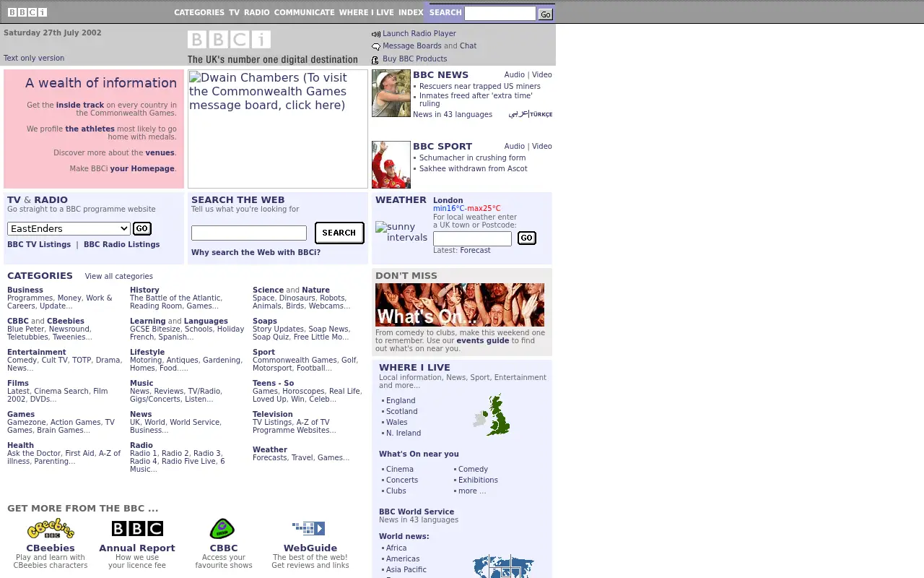Image resolution: width=924 pixels, height=578 pixels.
Task: Open the Communicate menu item
Action: coord(304,12)
